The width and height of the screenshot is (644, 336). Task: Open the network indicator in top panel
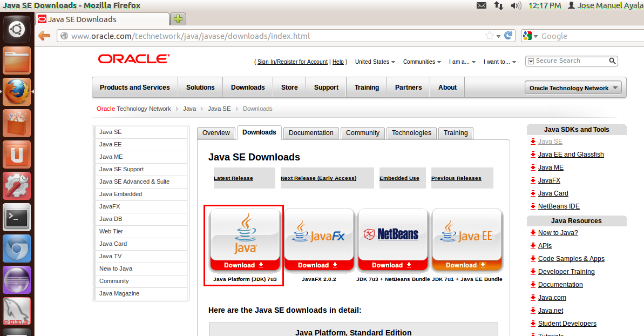499,5
